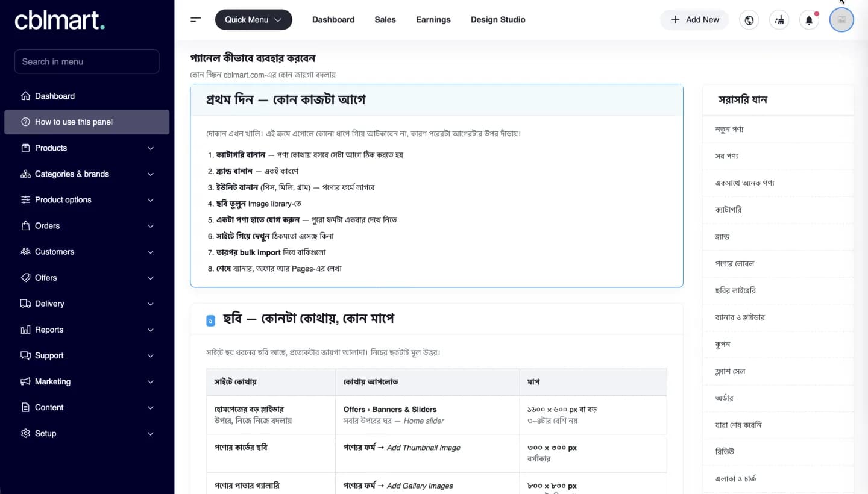The height and width of the screenshot is (494, 868).
Task: Select Dashboard in the sidebar
Action: pyautogui.click(x=87, y=96)
